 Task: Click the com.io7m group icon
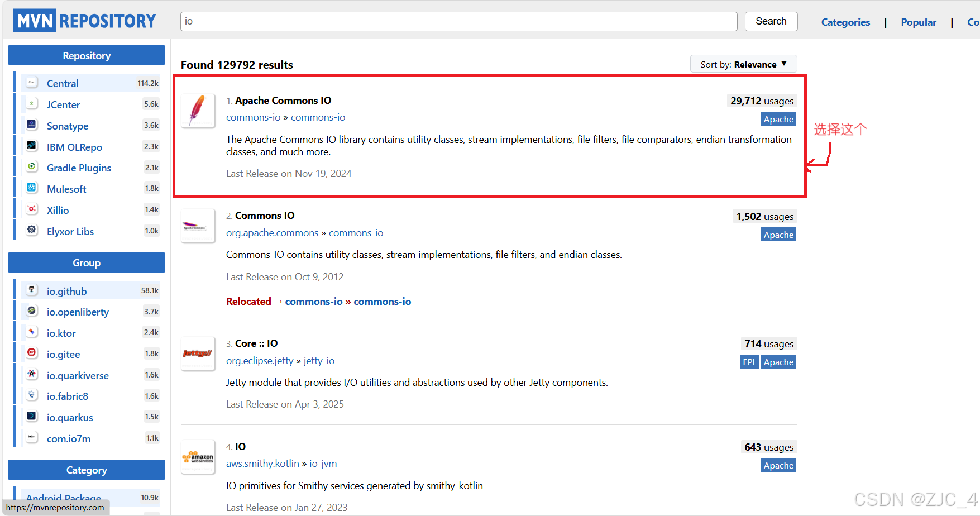pos(32,438)
